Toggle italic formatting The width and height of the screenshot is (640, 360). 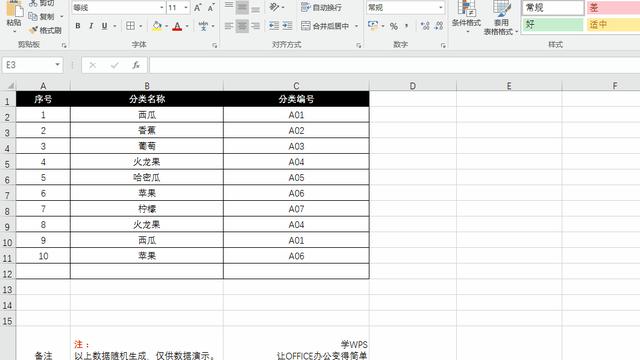click(x=91, y=26)
